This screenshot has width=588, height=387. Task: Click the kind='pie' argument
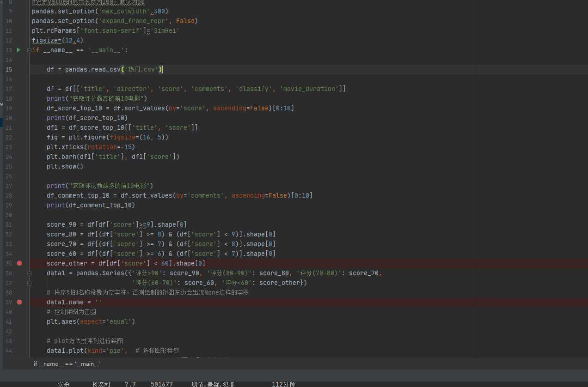point(107,351)
